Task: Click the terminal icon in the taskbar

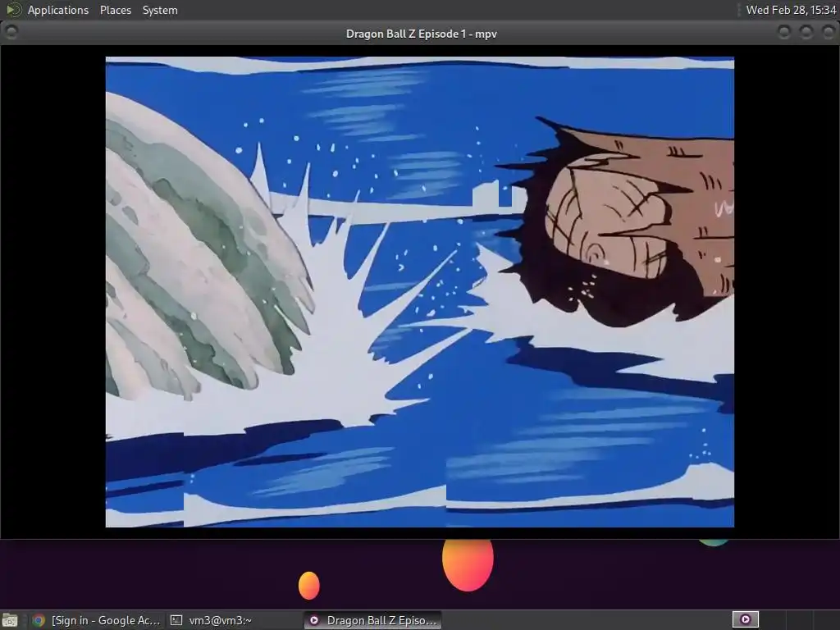Action: tap(176, 620)
